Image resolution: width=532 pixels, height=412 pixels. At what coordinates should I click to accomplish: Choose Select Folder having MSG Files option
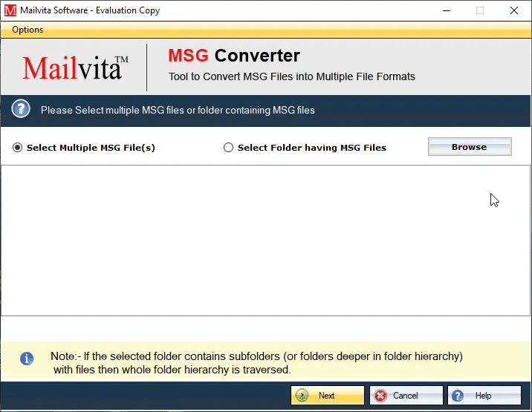tap(305, 148)
